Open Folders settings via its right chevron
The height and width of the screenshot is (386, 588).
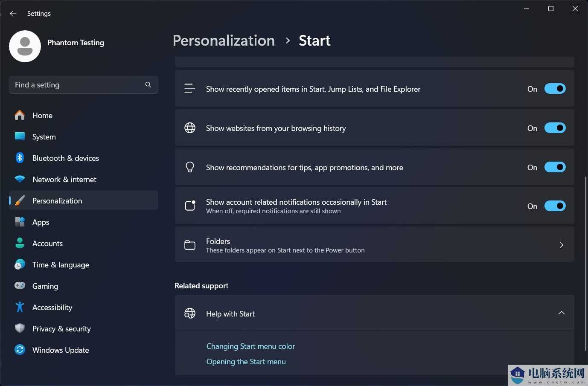point(561,245)
